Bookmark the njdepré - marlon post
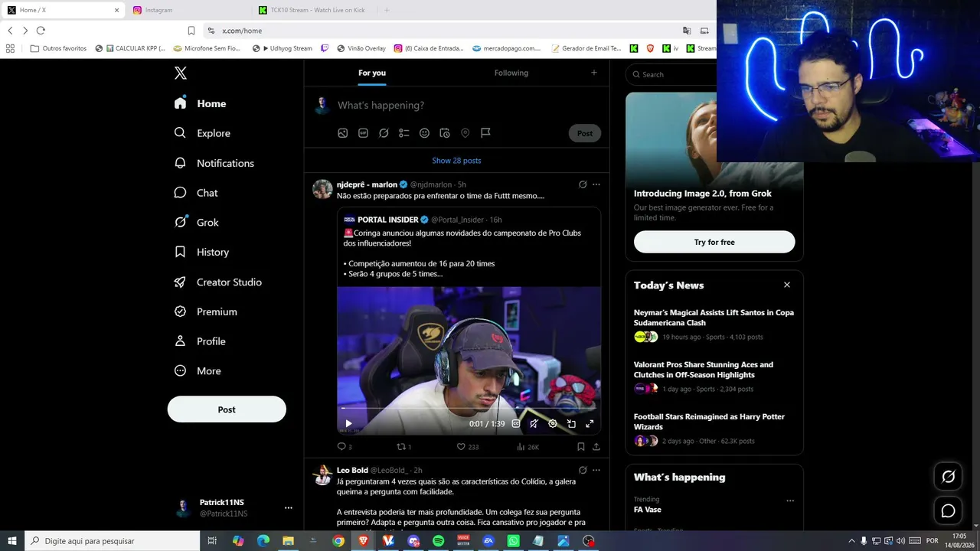The width and height of the screenshot is (980, 551). click(581, 447)
